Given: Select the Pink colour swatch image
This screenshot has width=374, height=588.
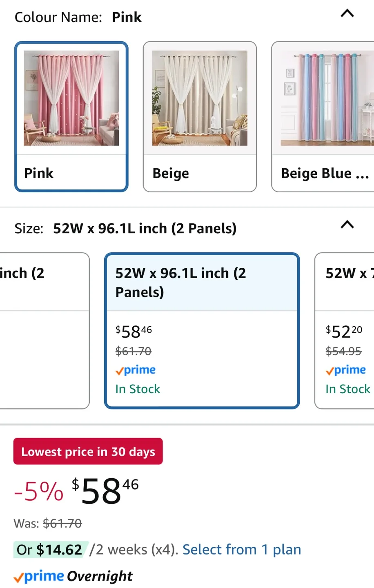Looking at the screenshot, I should (x=71, y=98).
